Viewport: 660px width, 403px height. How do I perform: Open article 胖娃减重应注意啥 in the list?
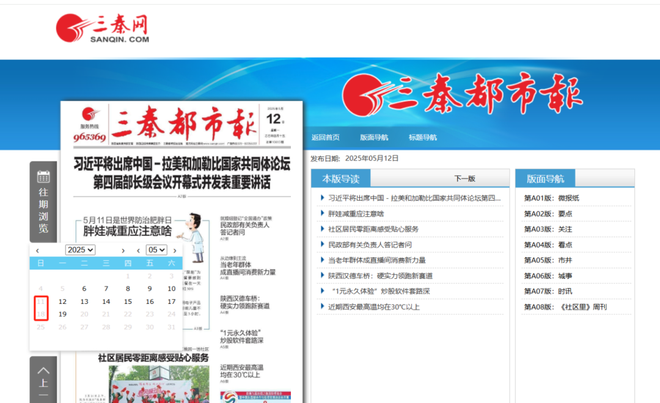click(x=356, y=214)
